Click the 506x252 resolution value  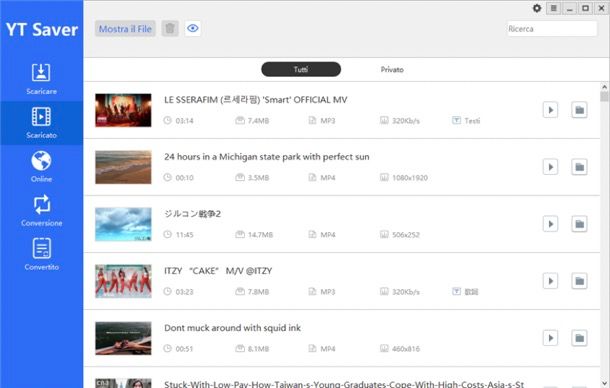[406, 235]
